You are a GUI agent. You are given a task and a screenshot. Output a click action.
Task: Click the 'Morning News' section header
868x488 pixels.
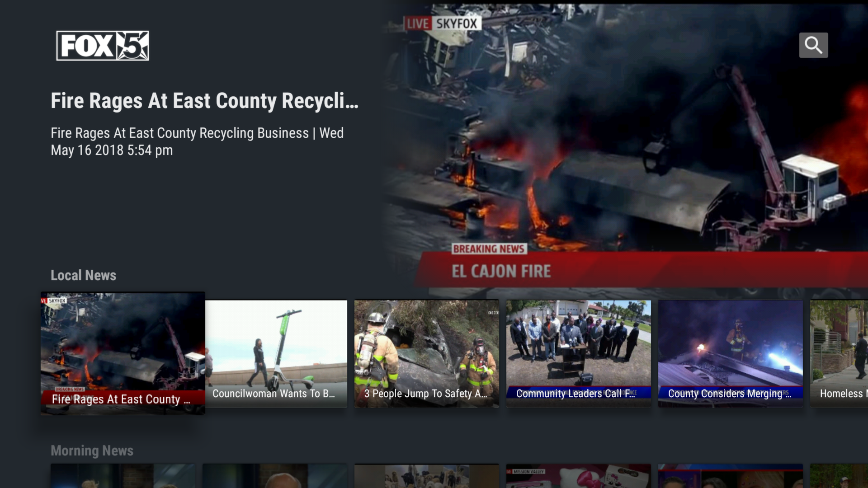(92, 450)
